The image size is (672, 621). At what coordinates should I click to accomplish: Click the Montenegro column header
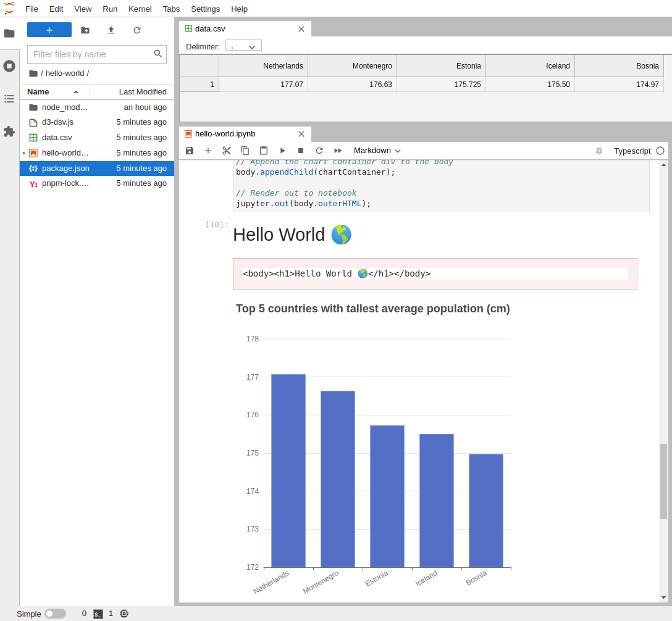pos(352,66)
